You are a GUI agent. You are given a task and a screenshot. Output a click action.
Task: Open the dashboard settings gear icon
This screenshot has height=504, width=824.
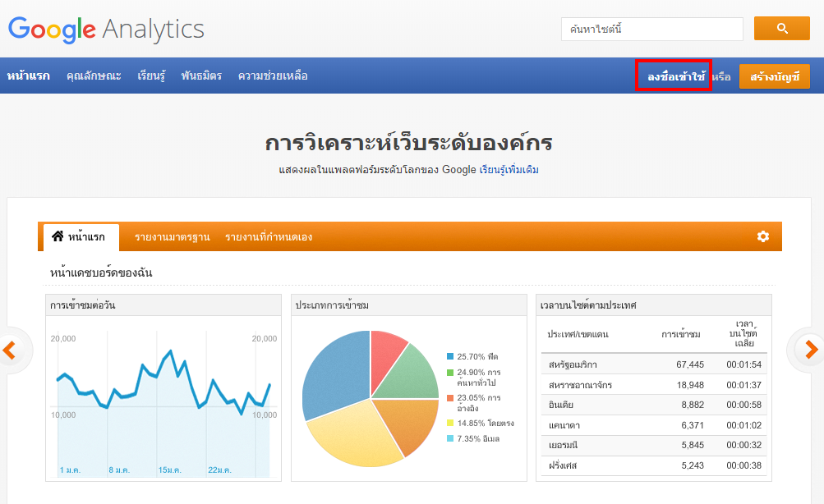pos(762,236)
